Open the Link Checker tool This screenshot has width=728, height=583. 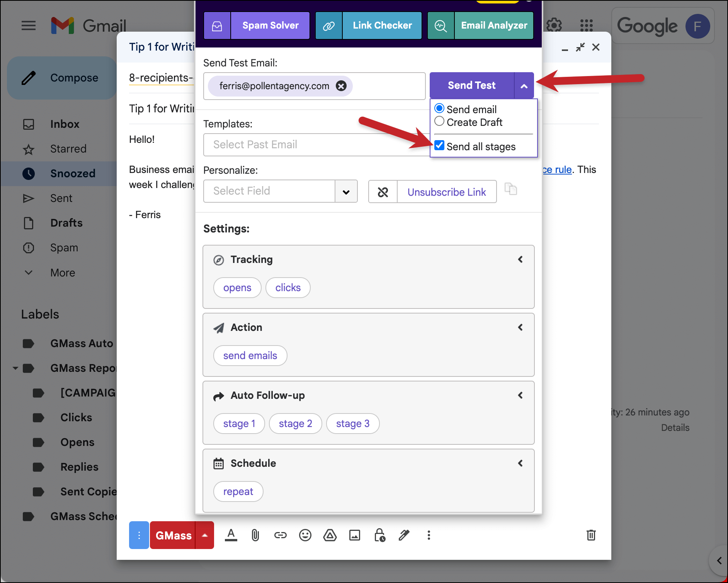click(382, 25)
